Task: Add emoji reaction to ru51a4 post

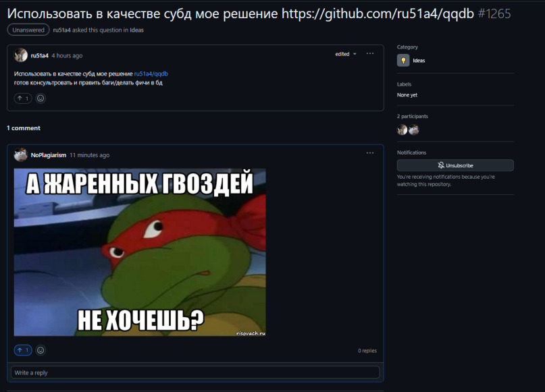Action: [41, 99]
